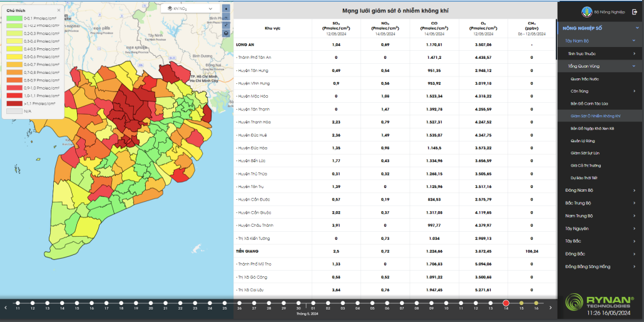Open the Quan Trắc Nước menu item
The height and width of the screenshot is (322, 644).
coord(585,78)
